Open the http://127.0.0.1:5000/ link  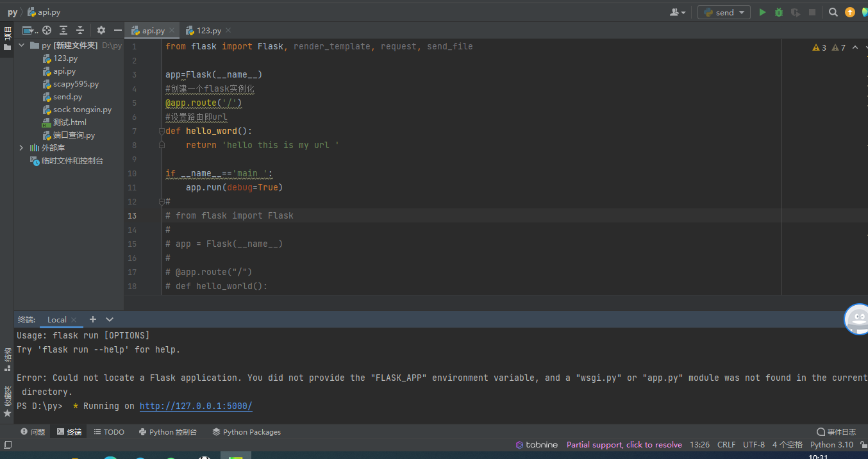click(x=196, y=406)
